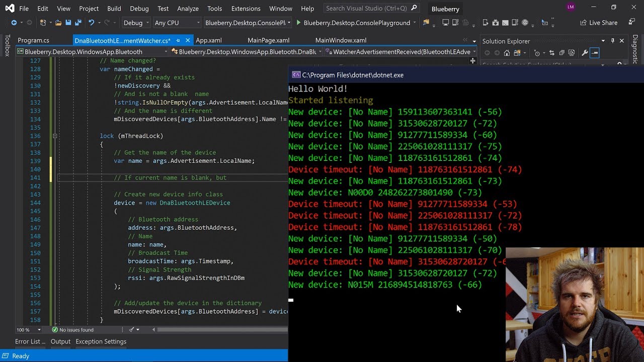Click the Search Visual Studio box
Image resolution: width=644 pixels, height=362 pixels.
point(371,8)
